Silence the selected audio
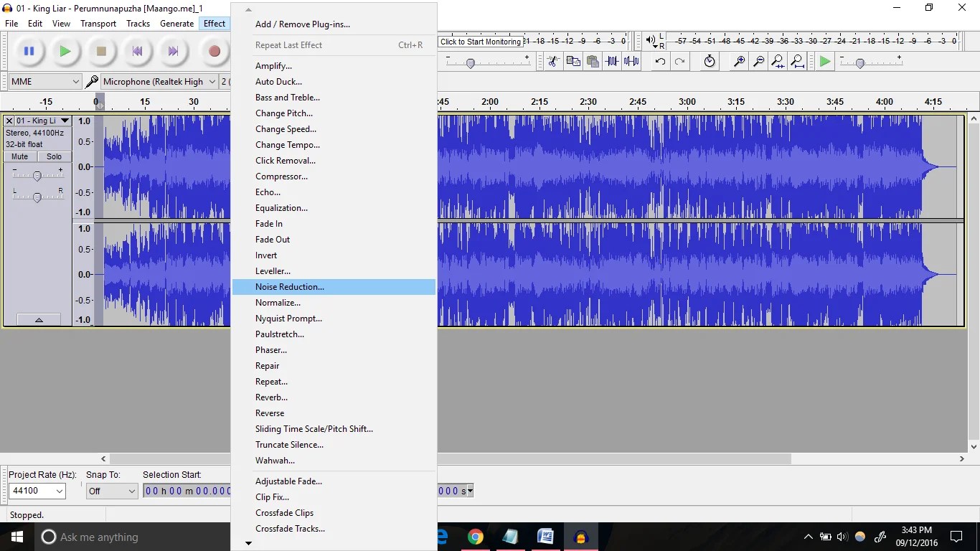Viewport: 980px width, 551px height. coord(632,62)
